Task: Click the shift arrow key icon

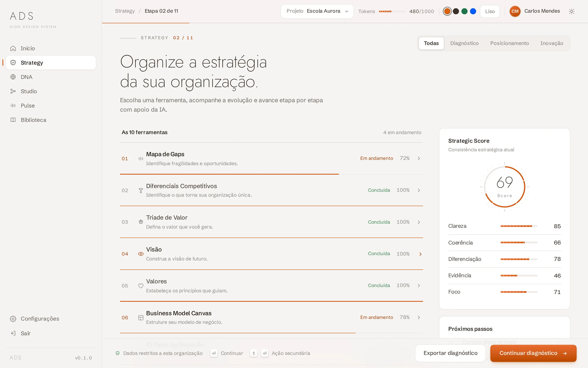Action: pos(253,353)
